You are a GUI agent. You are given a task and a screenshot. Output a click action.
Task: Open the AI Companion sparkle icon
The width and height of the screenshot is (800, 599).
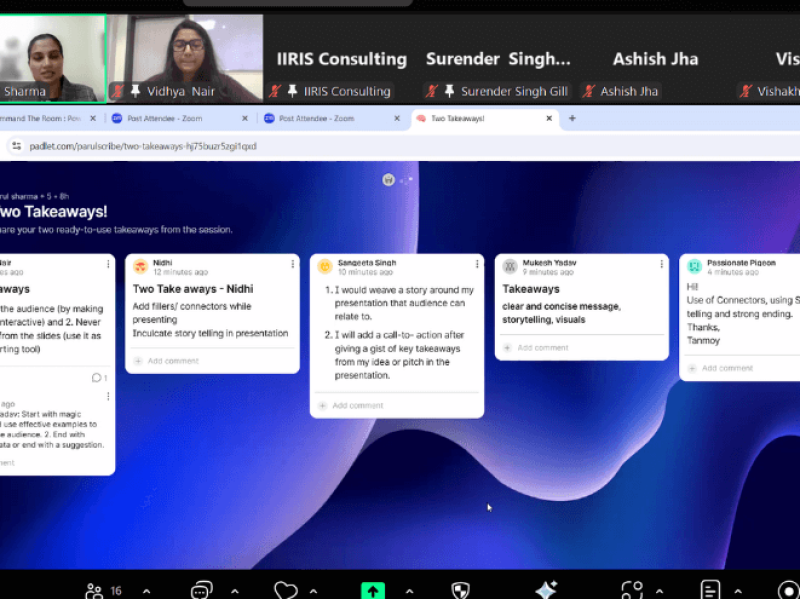click(546, 590)
